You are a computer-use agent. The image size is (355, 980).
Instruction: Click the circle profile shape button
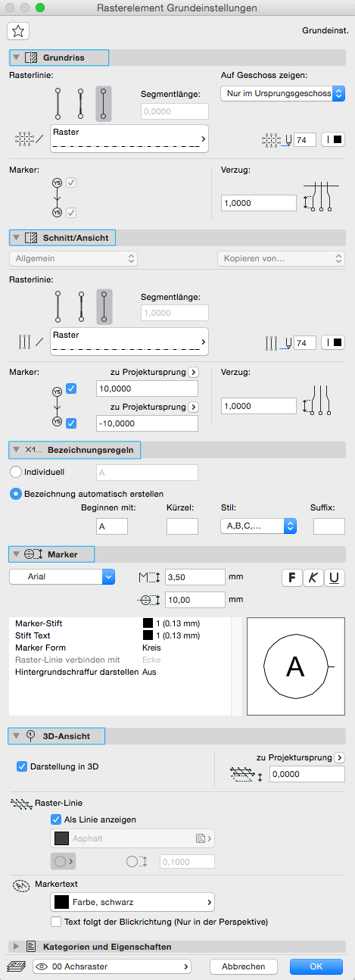pyautogui.click(x=61, y=861)
